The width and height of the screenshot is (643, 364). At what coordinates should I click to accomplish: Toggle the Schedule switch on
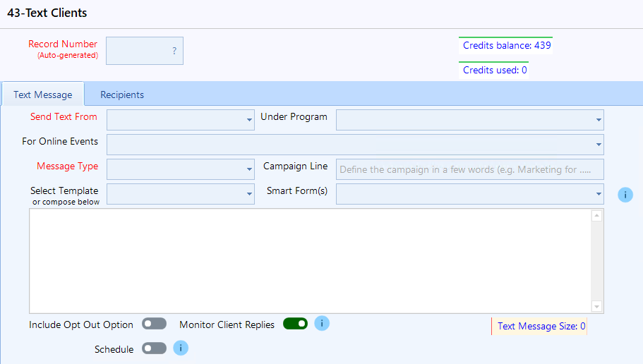coord(154,348)
